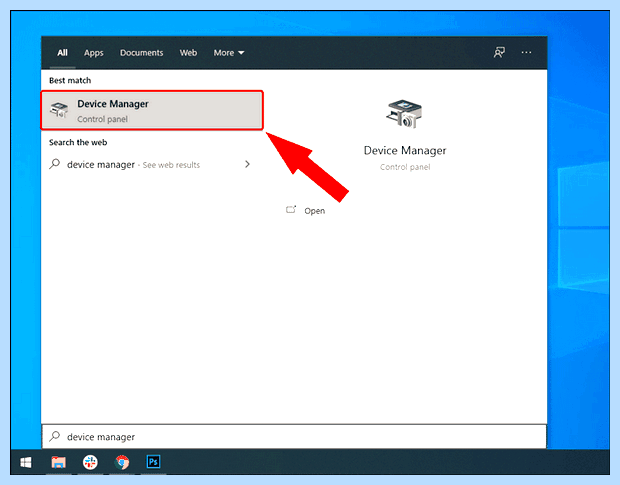Click the 'Control panel' subtitle in preview pane
This screenshot has height=485, width=620.
click(405, 167)
